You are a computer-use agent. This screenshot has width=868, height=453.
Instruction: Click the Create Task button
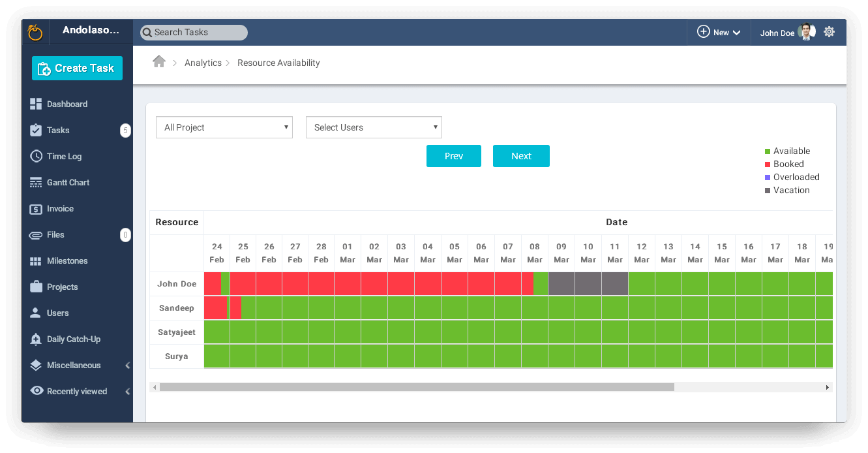77,68
